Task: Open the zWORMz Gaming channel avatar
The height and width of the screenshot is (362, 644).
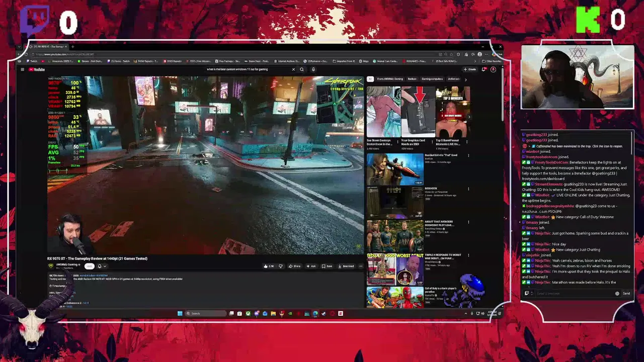Action: (x=51, y=266)
